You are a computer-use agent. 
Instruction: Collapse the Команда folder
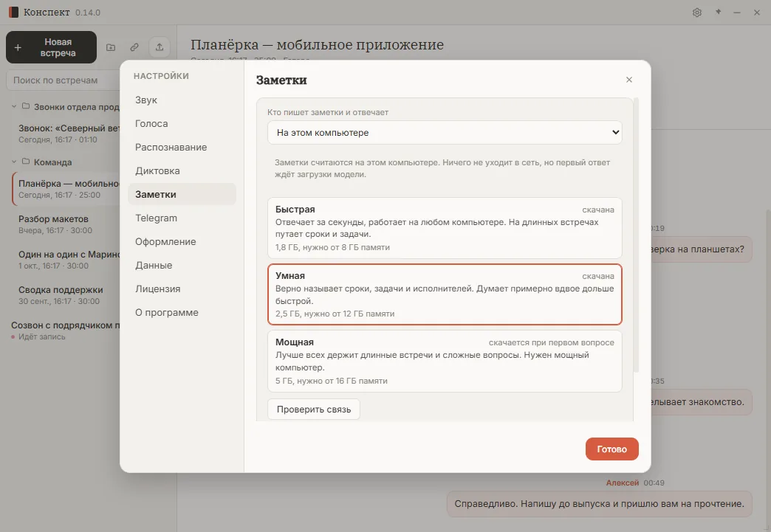pos(14,162)
